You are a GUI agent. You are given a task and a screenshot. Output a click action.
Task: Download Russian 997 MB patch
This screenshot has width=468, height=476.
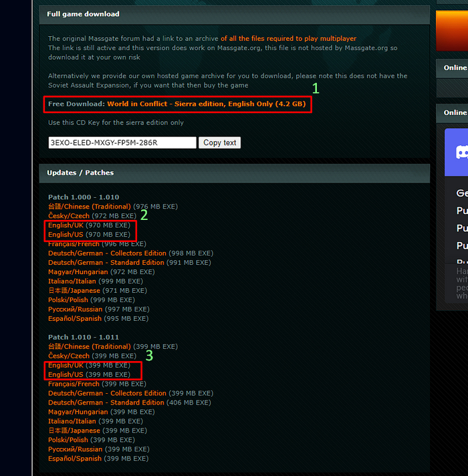76,310
